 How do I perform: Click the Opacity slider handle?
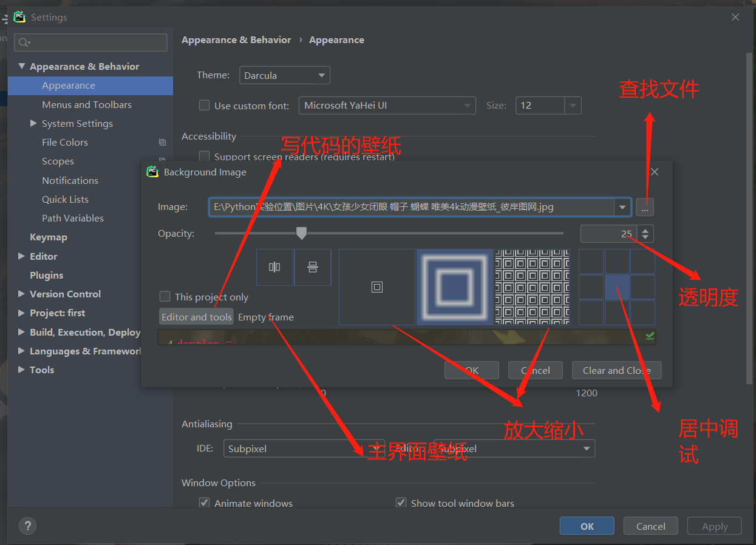[x=301, y=233]
